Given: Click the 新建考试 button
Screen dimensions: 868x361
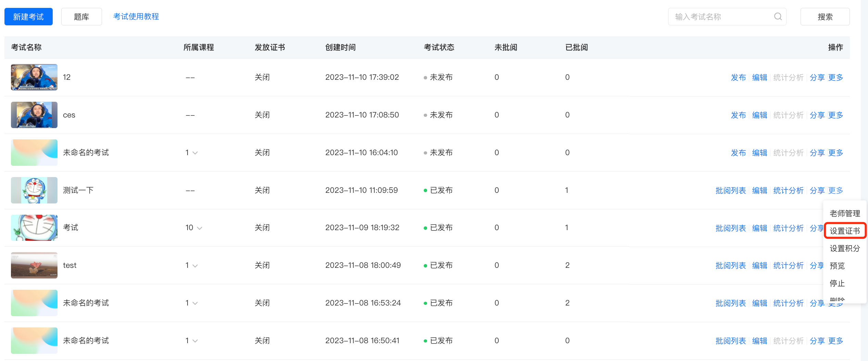Looking at the screenshot, I should pyautogui.click(x=28, y=17).
